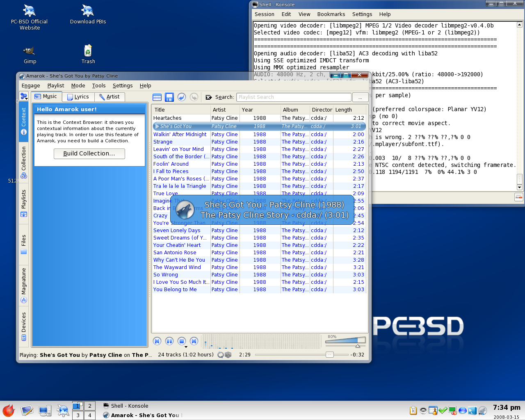Click the Build Collection button

[89, 153]
